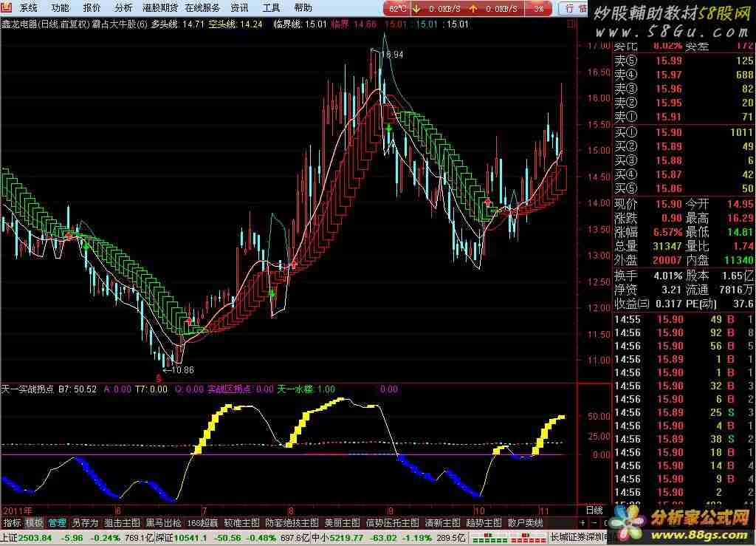This screenshot has width=756, height=546.
Task: Open the 资讯 menu
Action: click(239, 7)
